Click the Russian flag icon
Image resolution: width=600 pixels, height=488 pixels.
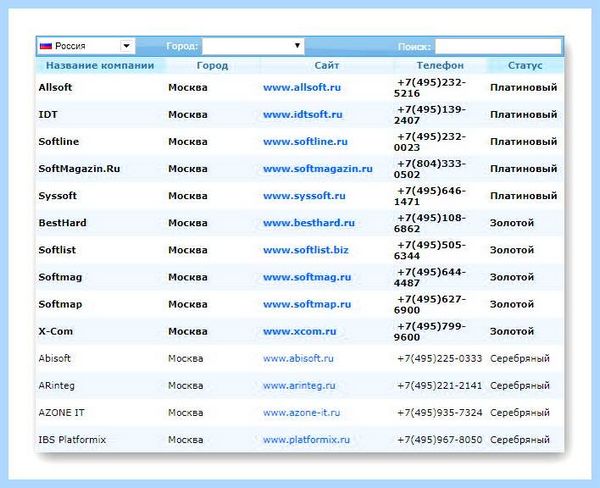(46, 46)
